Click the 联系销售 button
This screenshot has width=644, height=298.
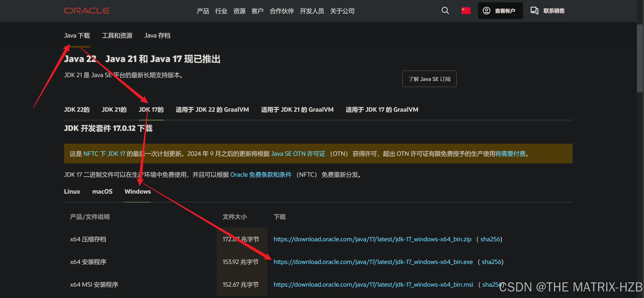(549, 11)
